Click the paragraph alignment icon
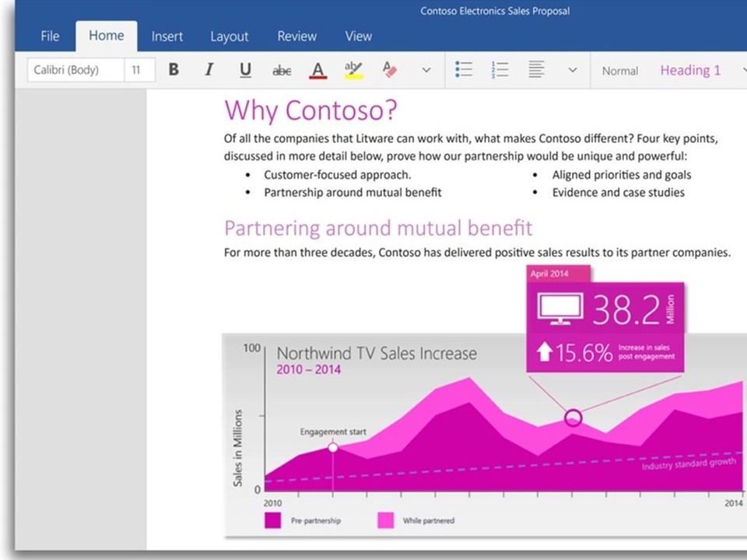The height and width of the screenshot is (560, 747). [536, 70]
